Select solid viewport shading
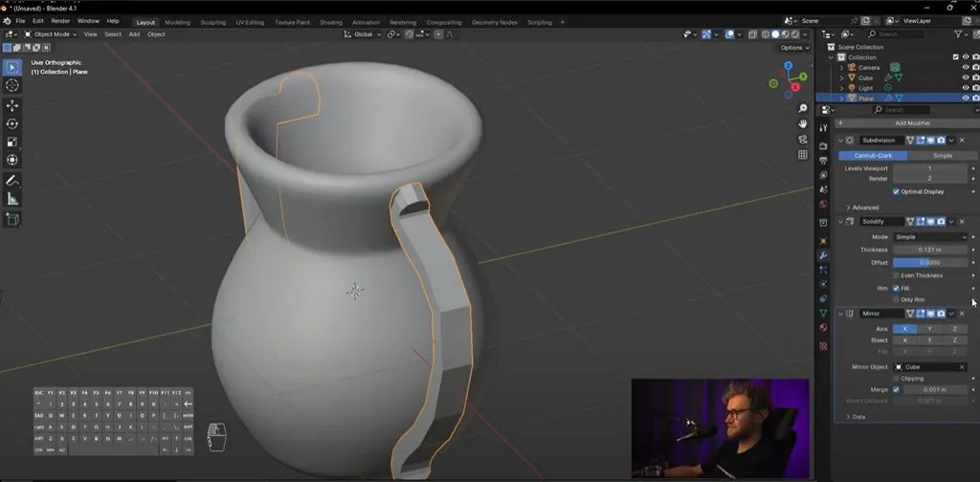The height and width of the screenshot is (482, 980). 775,34
